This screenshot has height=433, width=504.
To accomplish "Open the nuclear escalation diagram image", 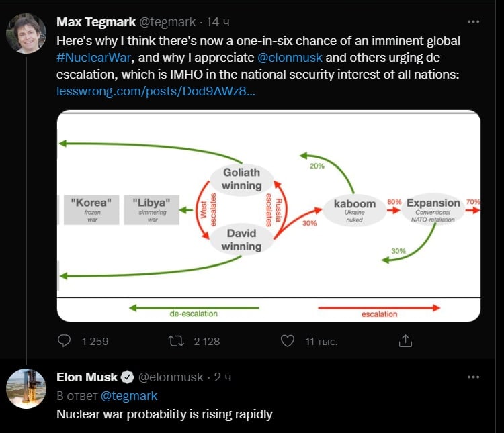I will (x=269, y=215).
